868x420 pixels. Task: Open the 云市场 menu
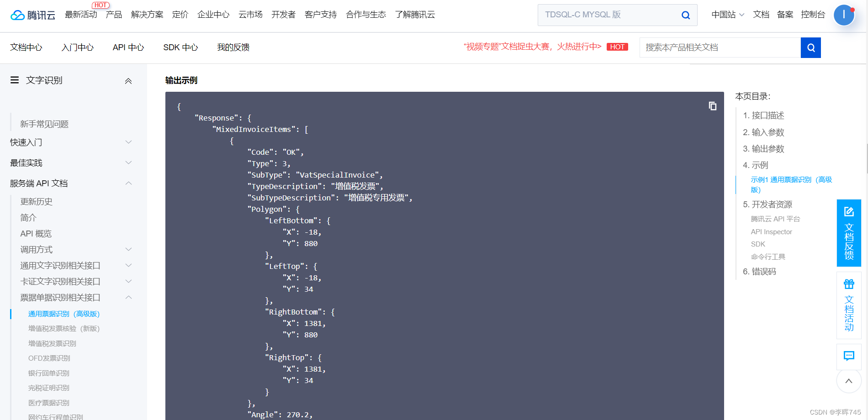(250, 15)
